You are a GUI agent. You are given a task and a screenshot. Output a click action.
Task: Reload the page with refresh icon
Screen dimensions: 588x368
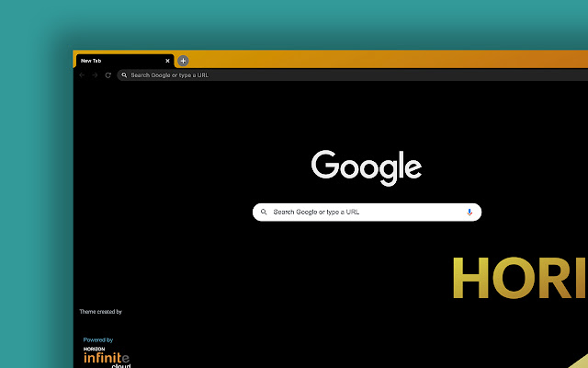coord(108,75)
